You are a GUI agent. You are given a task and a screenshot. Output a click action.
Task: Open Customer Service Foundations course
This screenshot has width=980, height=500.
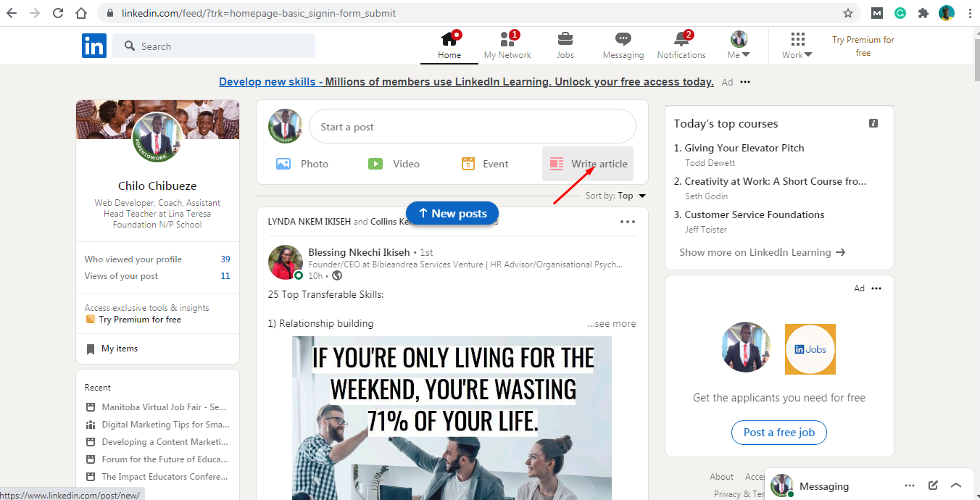click(x=755, y=214)
